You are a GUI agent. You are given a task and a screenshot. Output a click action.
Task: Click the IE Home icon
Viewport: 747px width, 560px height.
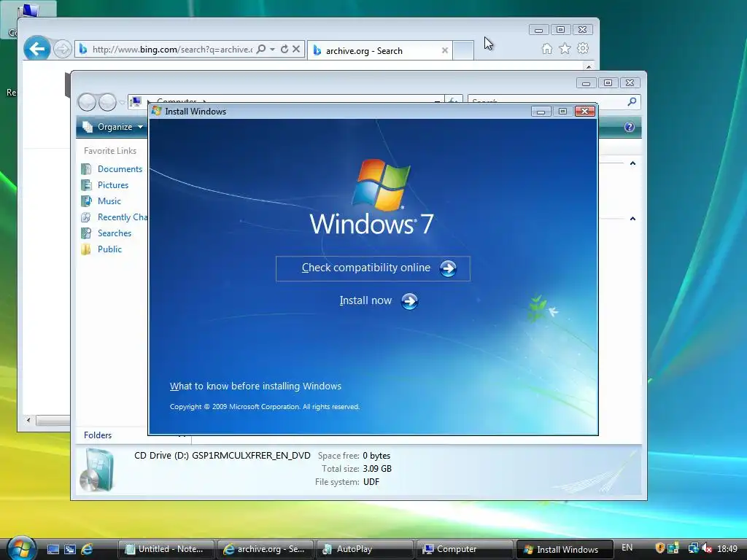pyautogui.click(x=547, y=49)
